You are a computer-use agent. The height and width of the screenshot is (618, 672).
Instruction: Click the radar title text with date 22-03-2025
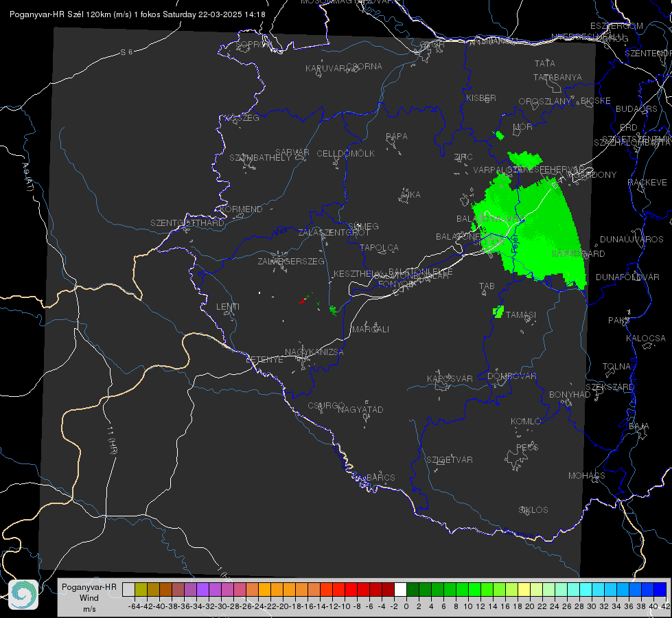(x=137, y=14)
